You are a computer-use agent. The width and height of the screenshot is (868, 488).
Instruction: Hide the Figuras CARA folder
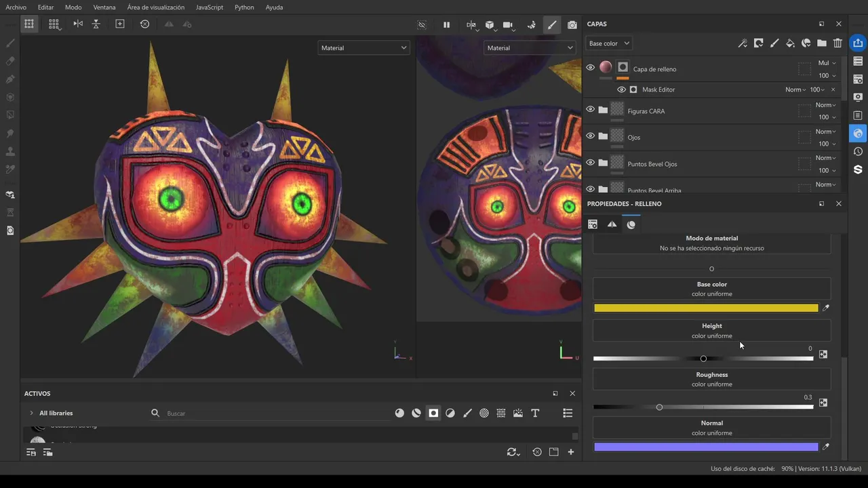pos(590,110)
